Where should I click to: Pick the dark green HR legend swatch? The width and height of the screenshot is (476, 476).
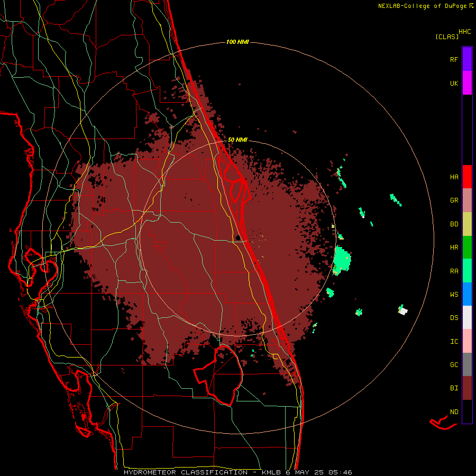click(467, 248)
